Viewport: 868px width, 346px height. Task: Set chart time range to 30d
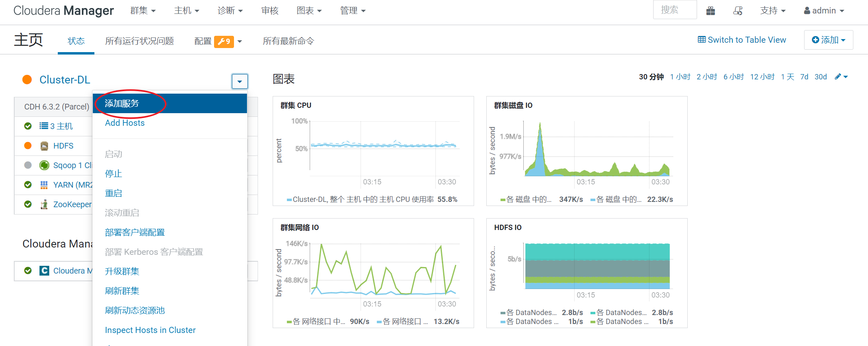(x=821, y=77)
